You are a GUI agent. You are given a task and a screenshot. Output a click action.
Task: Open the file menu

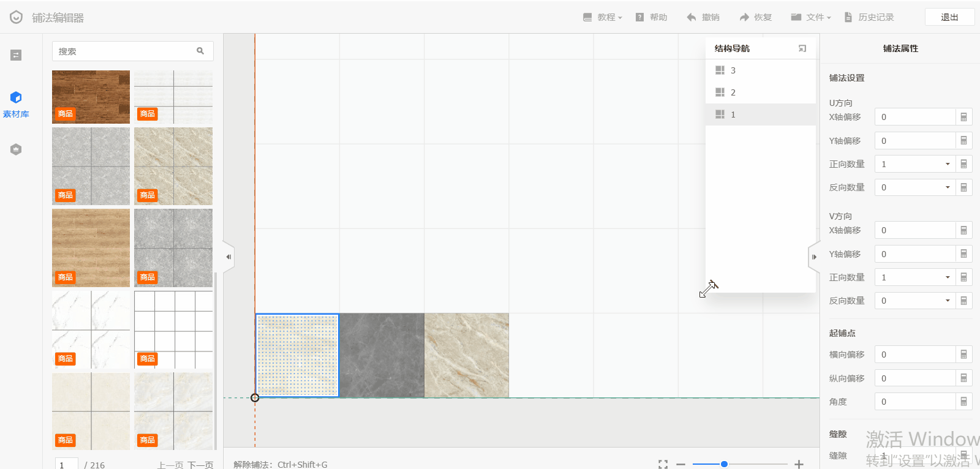click(811, 17)
